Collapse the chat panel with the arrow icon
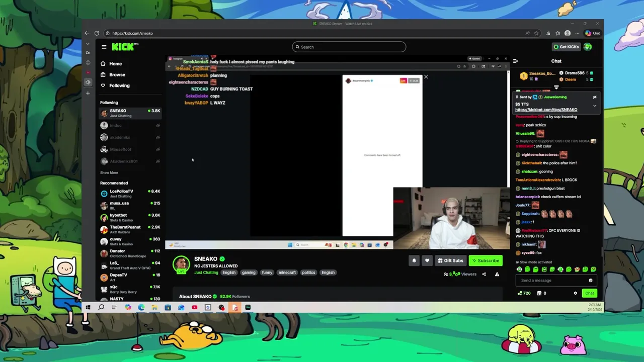 pos(515,61)
